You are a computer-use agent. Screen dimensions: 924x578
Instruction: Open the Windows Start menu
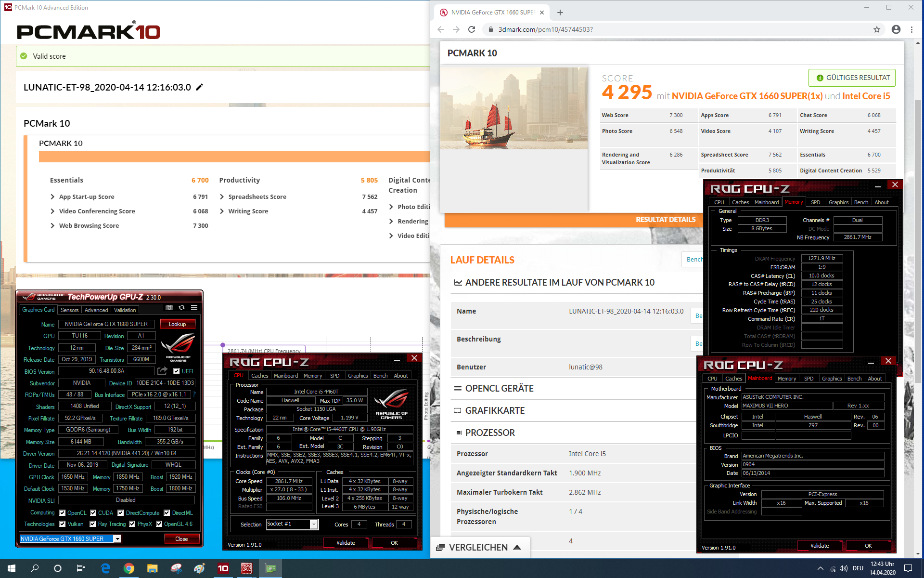pyautogui.click(x=12, y=568)
